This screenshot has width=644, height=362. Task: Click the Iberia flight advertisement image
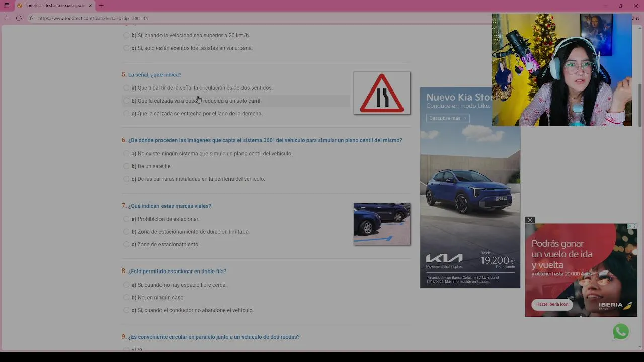coord(581,270)
